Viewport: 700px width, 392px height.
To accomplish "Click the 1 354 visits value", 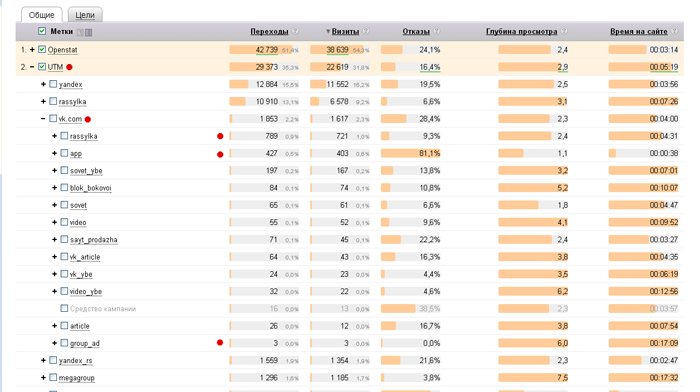I will 340,360.
